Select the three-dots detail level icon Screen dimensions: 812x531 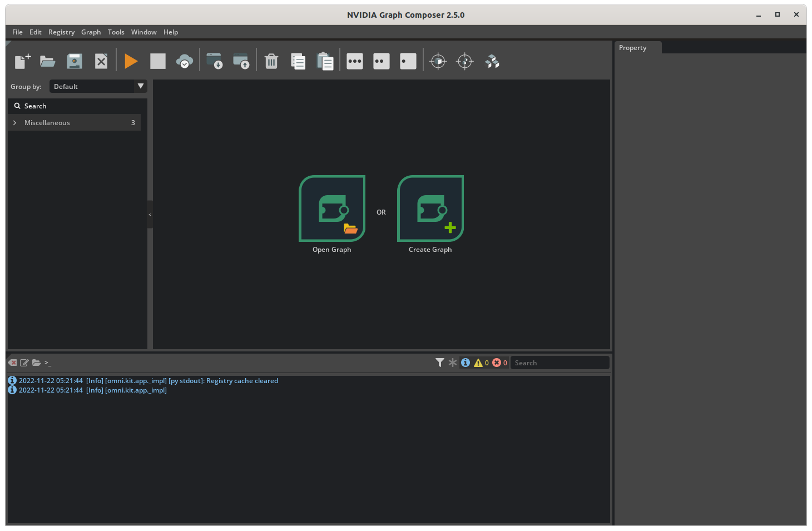pos(355,61)
